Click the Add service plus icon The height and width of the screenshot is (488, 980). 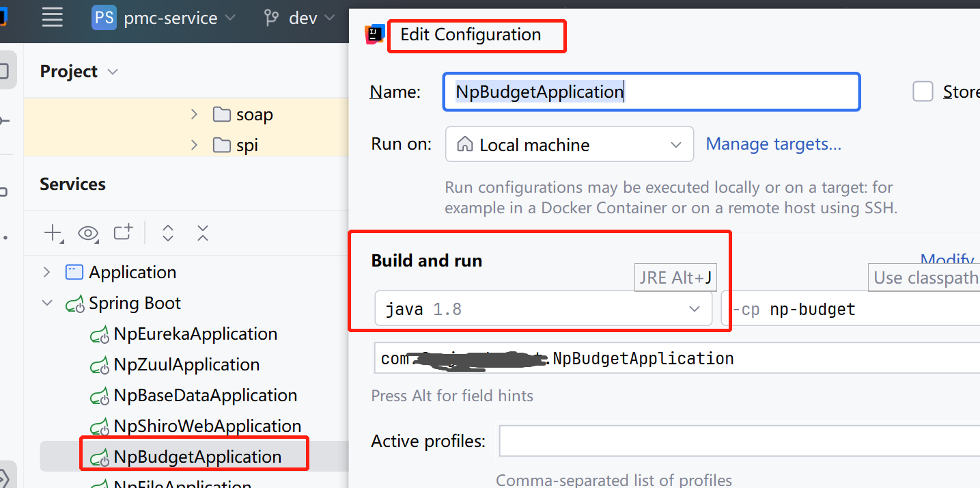coord(53,233)
